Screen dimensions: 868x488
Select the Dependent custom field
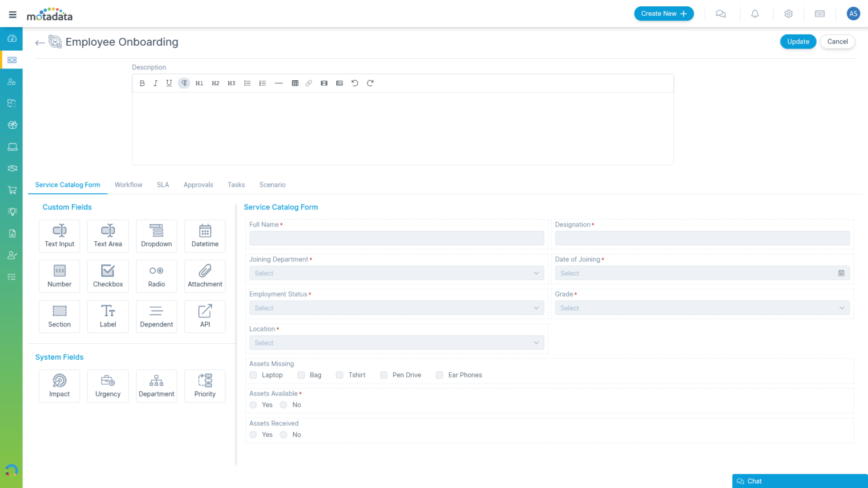[157, 316]
